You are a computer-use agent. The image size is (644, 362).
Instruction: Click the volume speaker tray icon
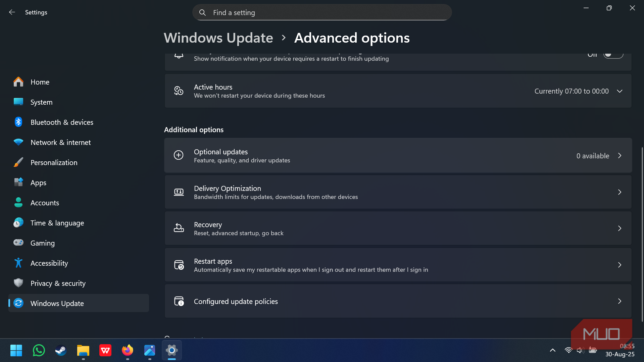pos(580,350)
